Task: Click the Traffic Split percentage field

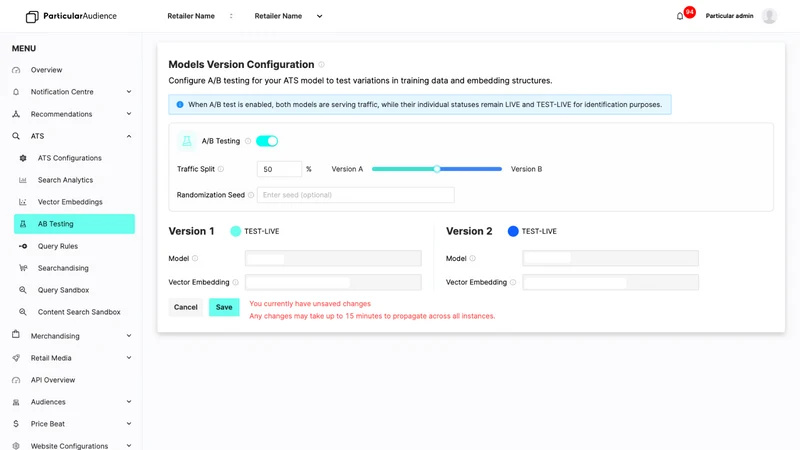Action: tap(280, 169)
